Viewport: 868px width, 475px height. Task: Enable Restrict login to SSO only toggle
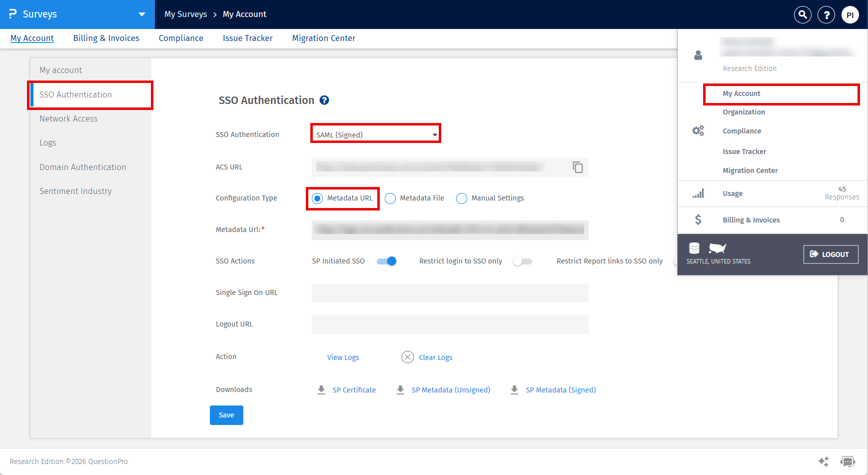522,261
